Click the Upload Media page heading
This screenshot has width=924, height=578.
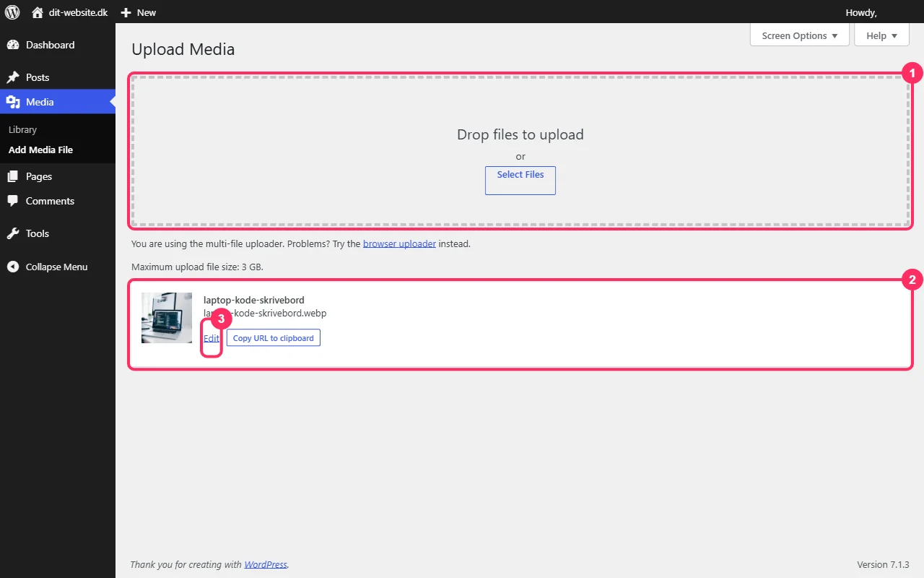(183, 49)
